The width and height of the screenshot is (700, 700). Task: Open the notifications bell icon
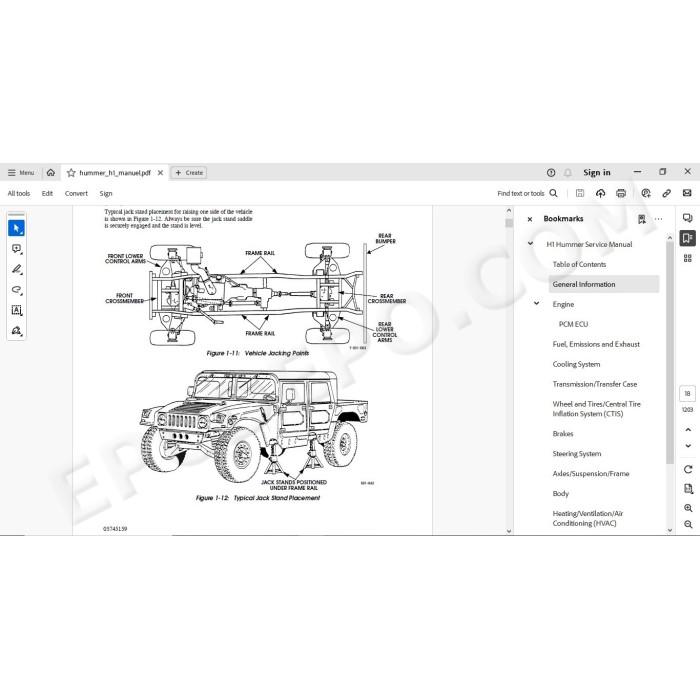tap(567, 172)
